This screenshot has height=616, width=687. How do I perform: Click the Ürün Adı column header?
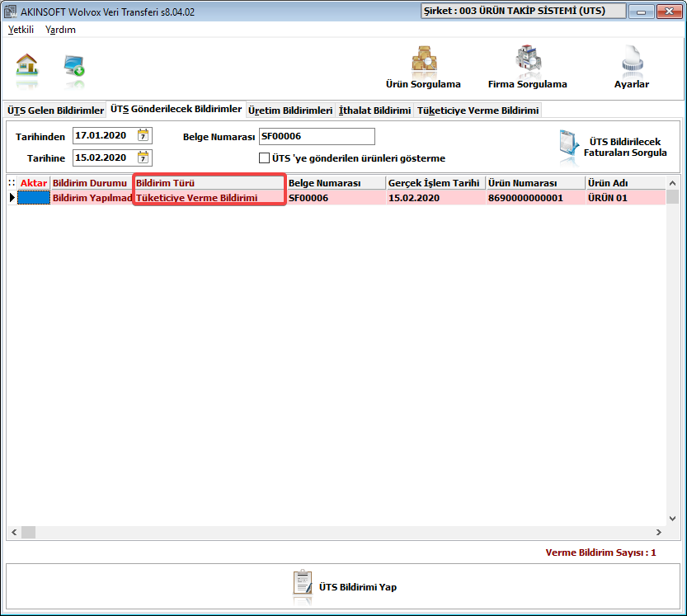(626, 183)
